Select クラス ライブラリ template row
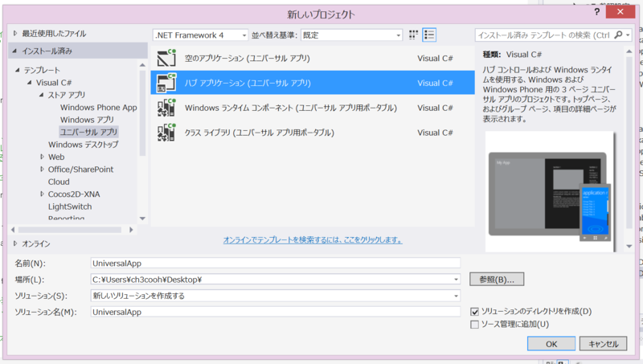Viewport: 643px width, 364px height. 313,133
